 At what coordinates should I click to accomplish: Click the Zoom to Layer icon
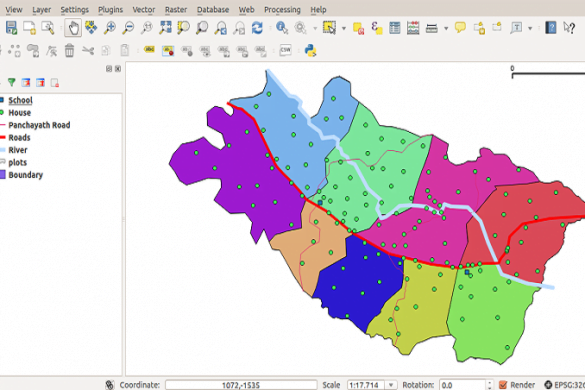pyautogui.click(x=202, y=28)
